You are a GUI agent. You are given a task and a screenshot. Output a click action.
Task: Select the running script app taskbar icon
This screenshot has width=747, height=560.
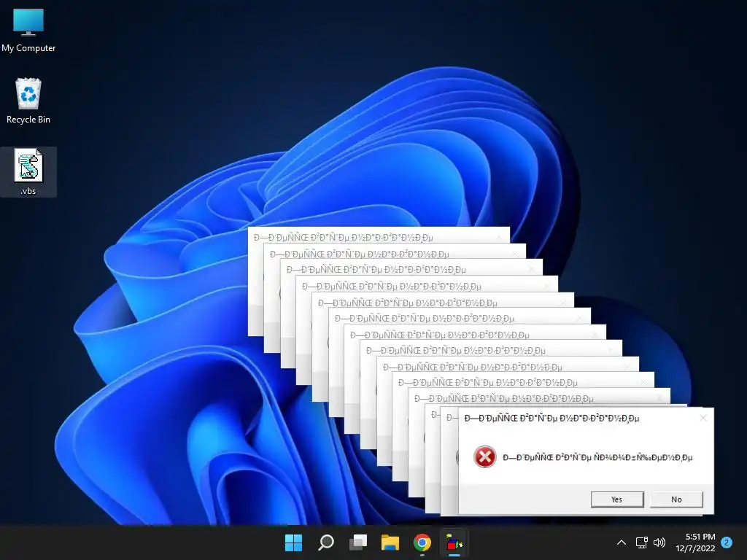click(454, 542)
